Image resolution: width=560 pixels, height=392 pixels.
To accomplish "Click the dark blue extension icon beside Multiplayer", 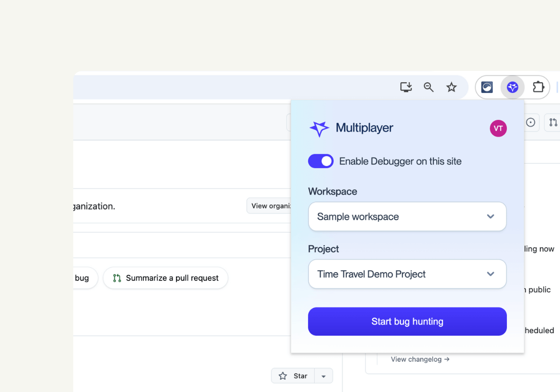I will point(486,87).
